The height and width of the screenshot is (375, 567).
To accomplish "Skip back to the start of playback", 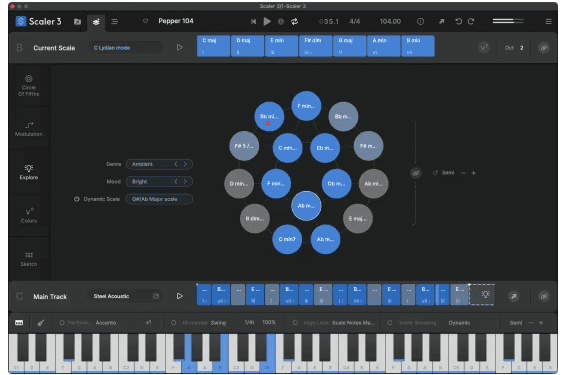I will click(253, 22).
